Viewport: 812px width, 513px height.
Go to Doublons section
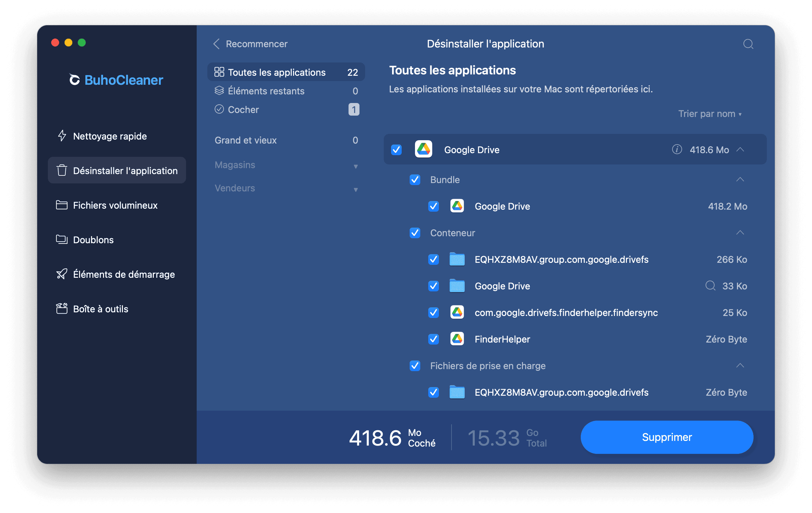point(117,240)
